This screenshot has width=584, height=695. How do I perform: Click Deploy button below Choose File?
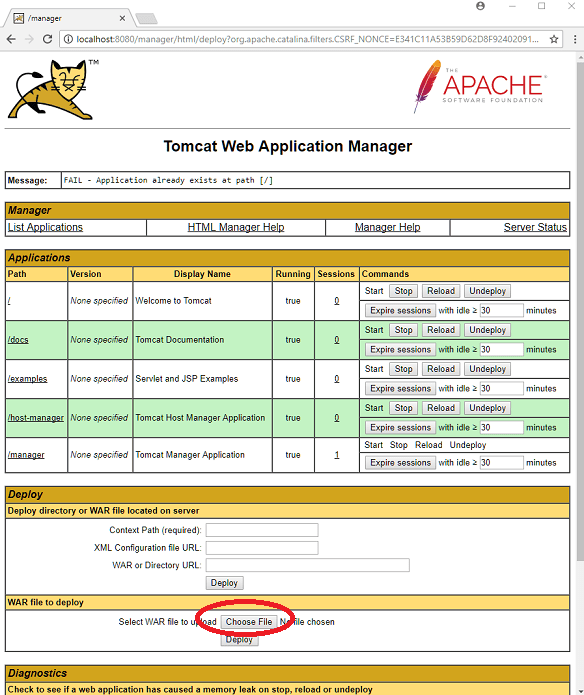[x=239, y=640]
